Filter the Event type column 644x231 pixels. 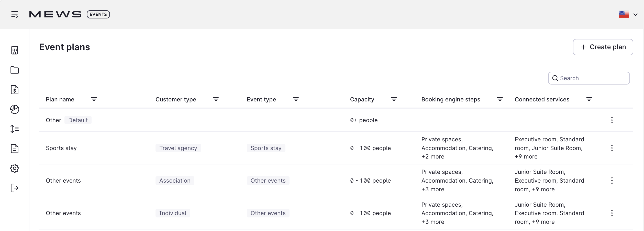click(x=296, y=99)
